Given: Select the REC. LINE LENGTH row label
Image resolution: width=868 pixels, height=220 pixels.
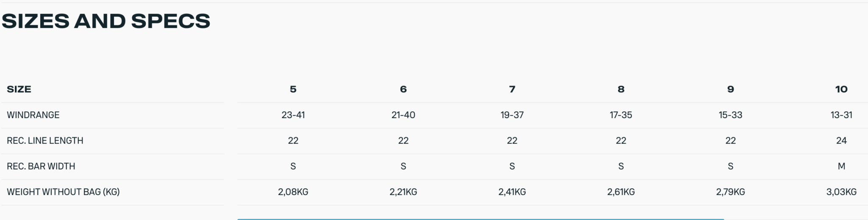Looking at the screenshot, I should coord(45,140).
